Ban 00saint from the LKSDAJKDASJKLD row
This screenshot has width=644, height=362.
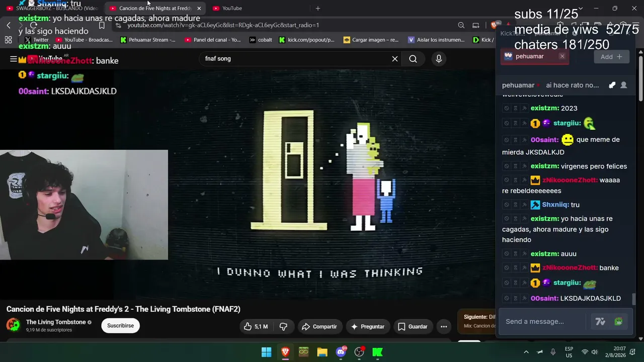pos(507,299)
